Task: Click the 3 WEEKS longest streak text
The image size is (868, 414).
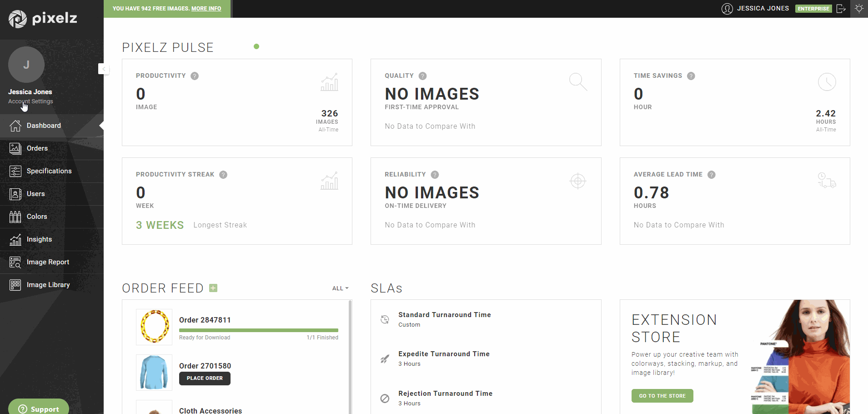Action: click(160, 225)
